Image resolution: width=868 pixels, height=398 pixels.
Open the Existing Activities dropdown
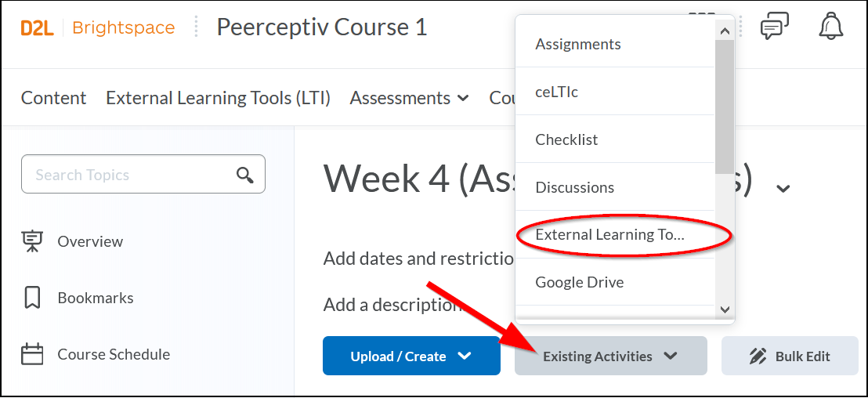[x=610, y=356]
